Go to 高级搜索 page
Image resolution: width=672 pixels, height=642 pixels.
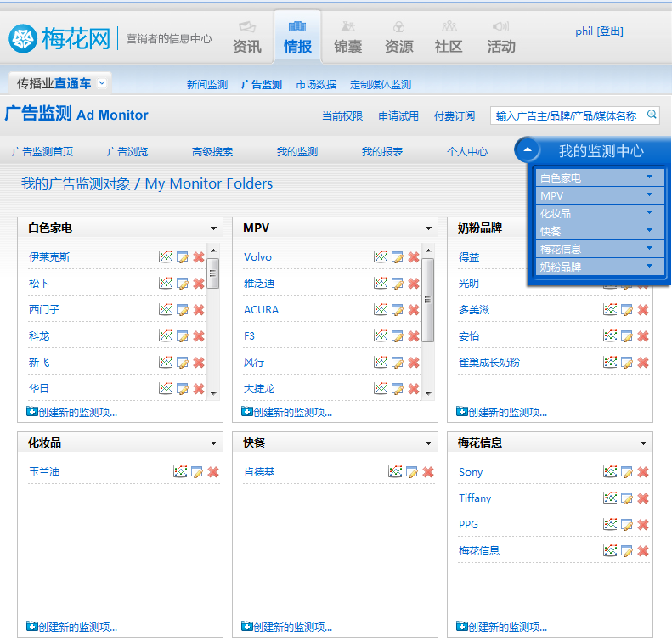click(212, 152)
